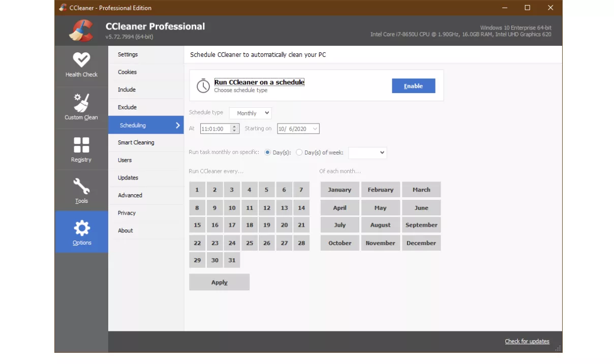This screenshot has width=614, height=364.
Task: Click the time spinner on At field
Action: click(x=234, y=129)
